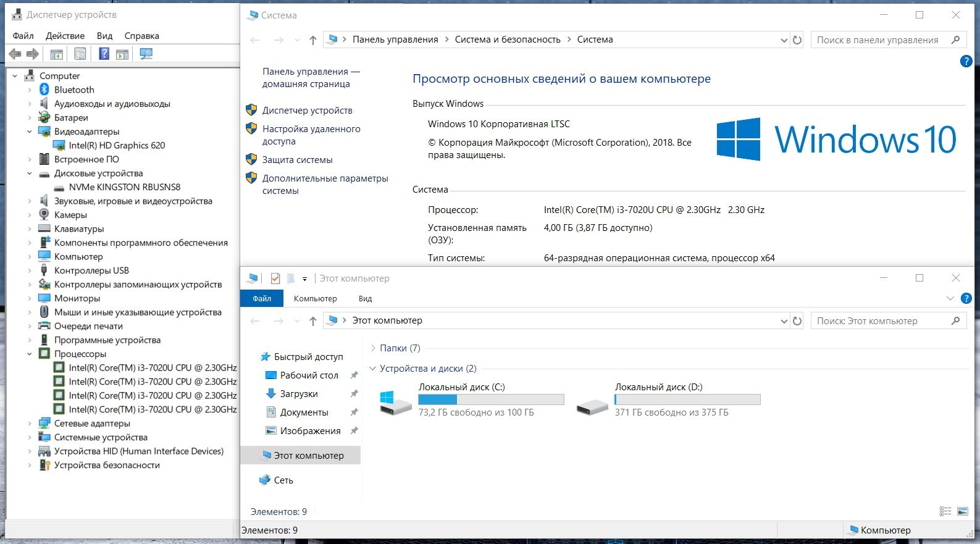Collapse explorer ribbon chevron
Viewport: 980px width, 544px height.
click(950, 298)
